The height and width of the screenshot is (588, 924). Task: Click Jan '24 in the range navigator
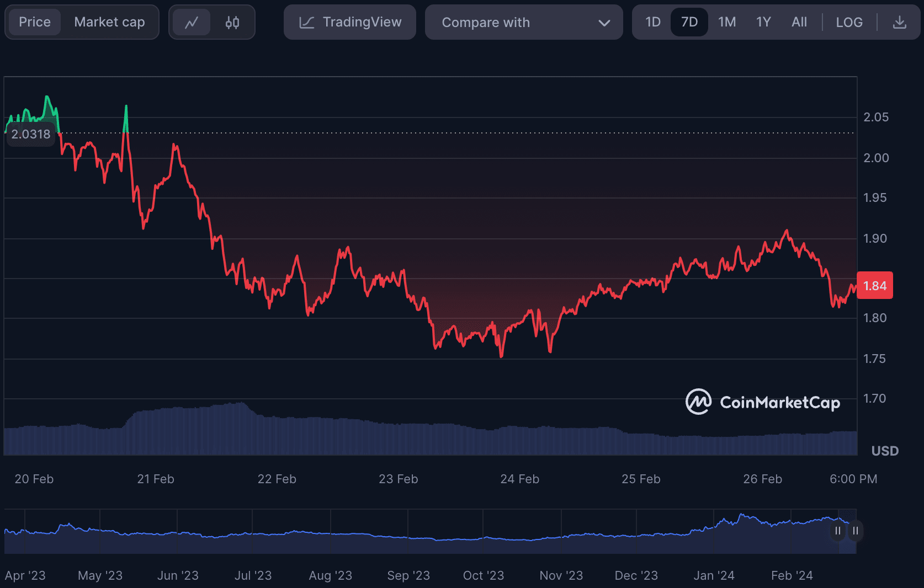[714, 575]
